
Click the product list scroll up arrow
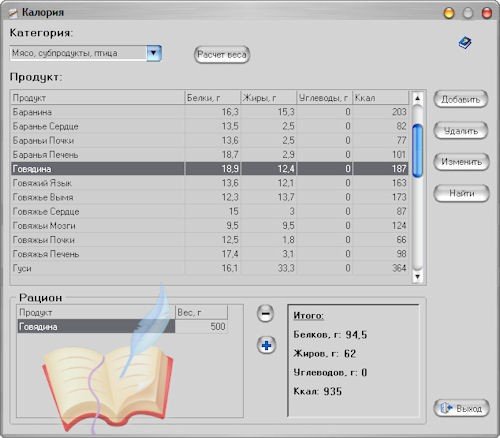(x=417, y=98)
